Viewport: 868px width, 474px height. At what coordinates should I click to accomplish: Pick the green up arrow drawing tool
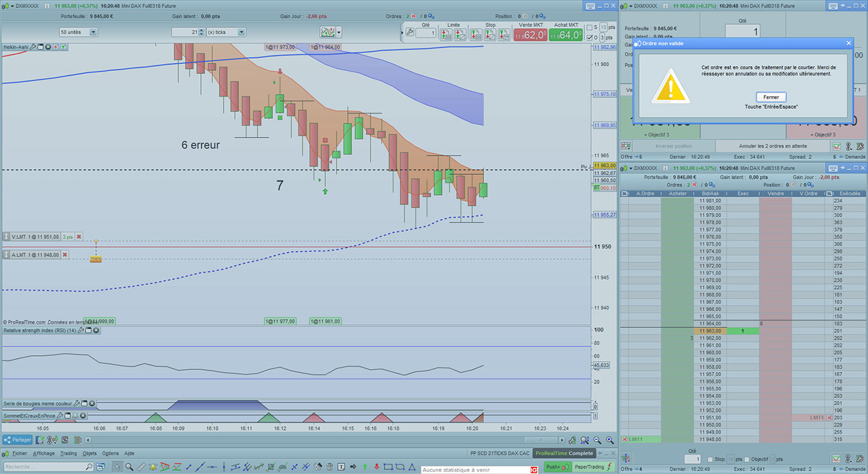point(365,467)
